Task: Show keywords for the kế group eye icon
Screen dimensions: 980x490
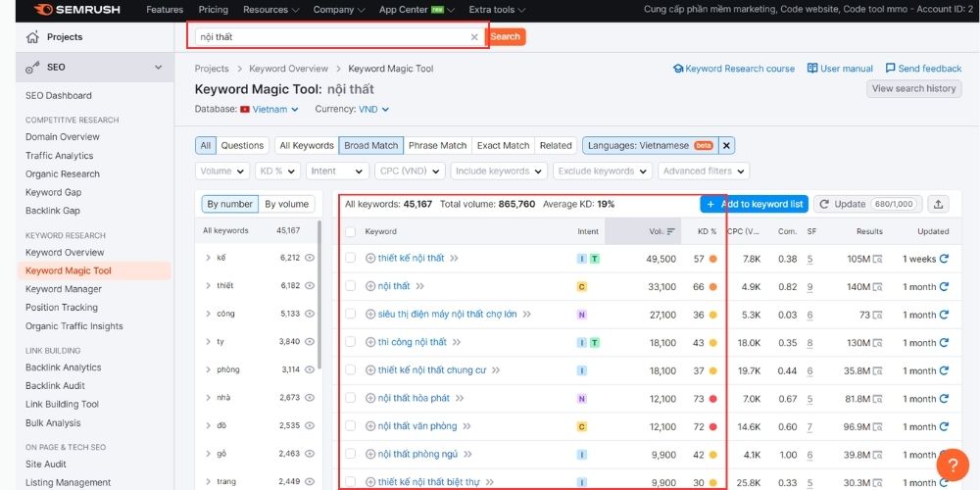Action: [x=310, y=258]
